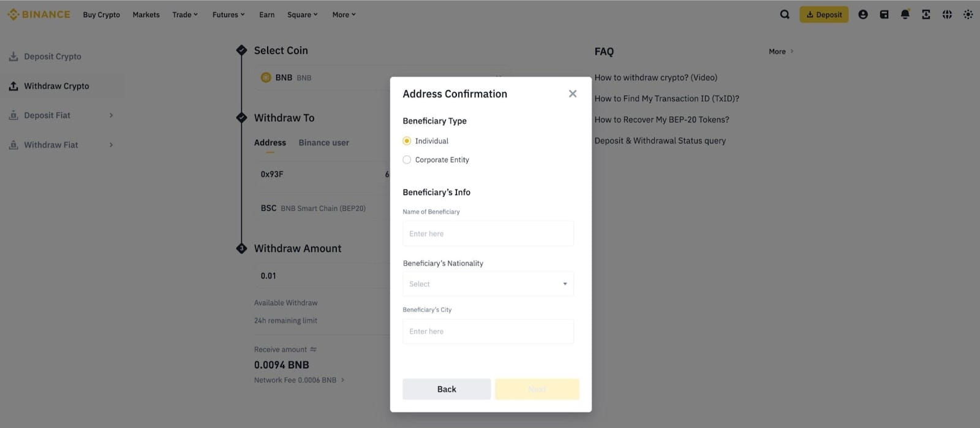This screenshot has width=980, height=428.
Task: Expand the Futures menu
Action: point(228,15)
